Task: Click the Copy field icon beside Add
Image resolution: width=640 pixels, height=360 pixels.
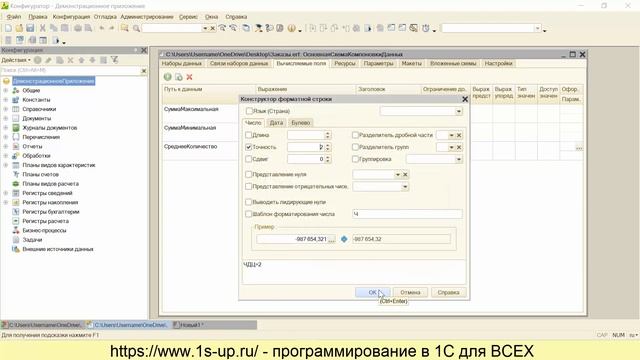Action: coord(178,77)
